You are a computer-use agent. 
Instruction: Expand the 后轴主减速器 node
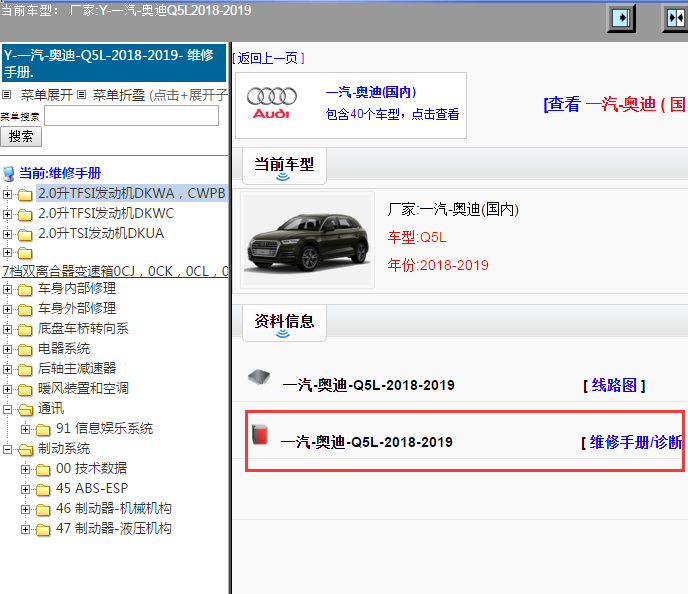[x=7, y=369]
